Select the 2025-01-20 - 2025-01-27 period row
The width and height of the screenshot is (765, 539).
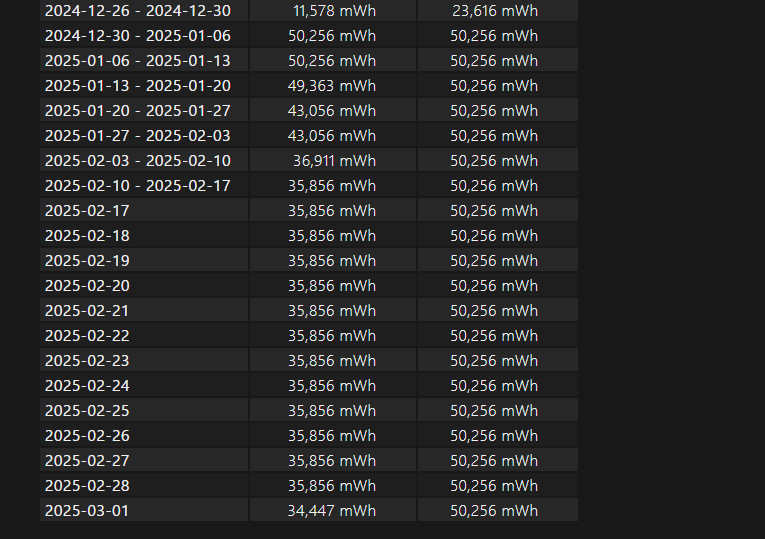(x=137, y=110)
